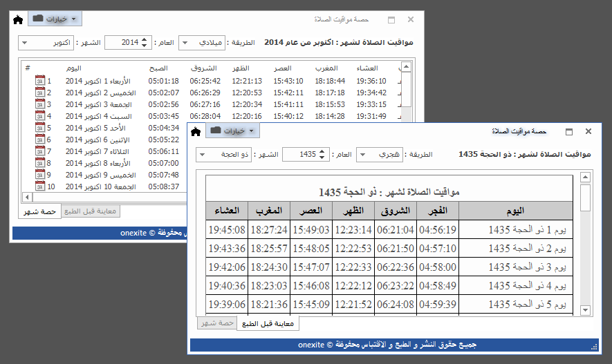This screenshot has width=612, height=364.
Task: Click the # column header in back window
Action: (x=28, y=68)
